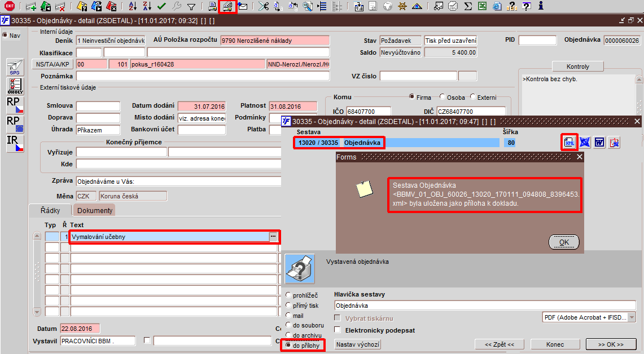Click the VZ číslo input field
The image size is (644, 354).
(x=418, y=76)
